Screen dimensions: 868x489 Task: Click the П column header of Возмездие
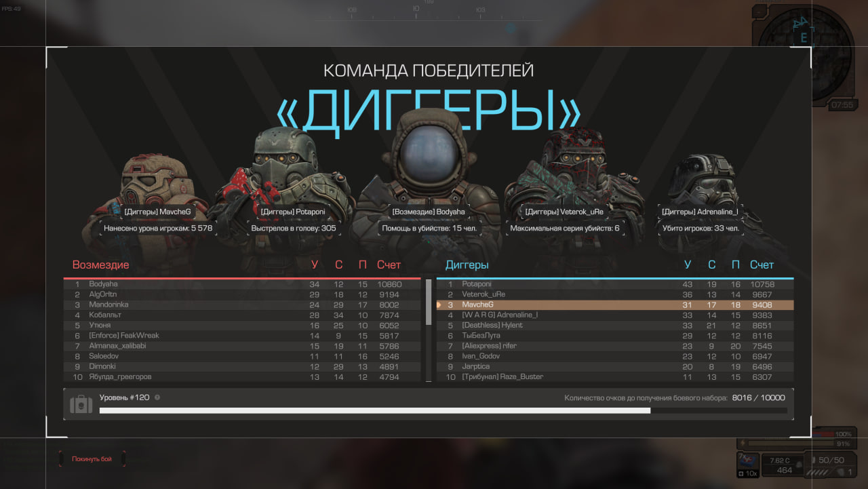tap(363, 265)
